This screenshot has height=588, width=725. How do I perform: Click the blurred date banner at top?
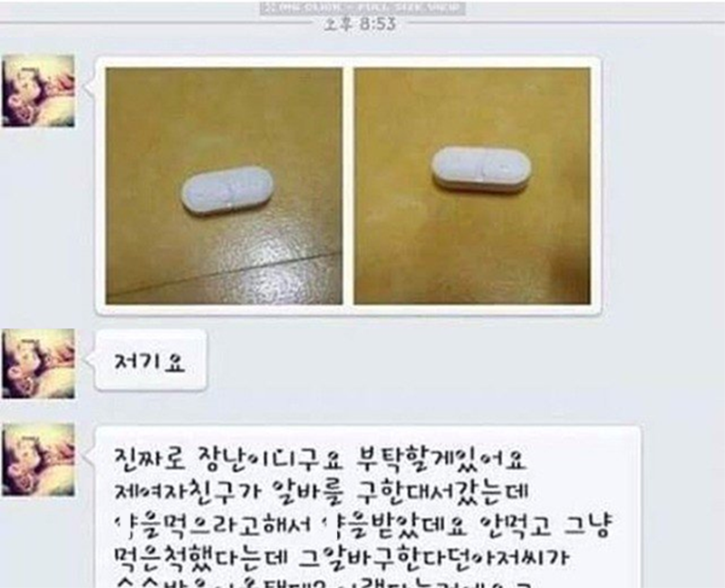(362, 8)
